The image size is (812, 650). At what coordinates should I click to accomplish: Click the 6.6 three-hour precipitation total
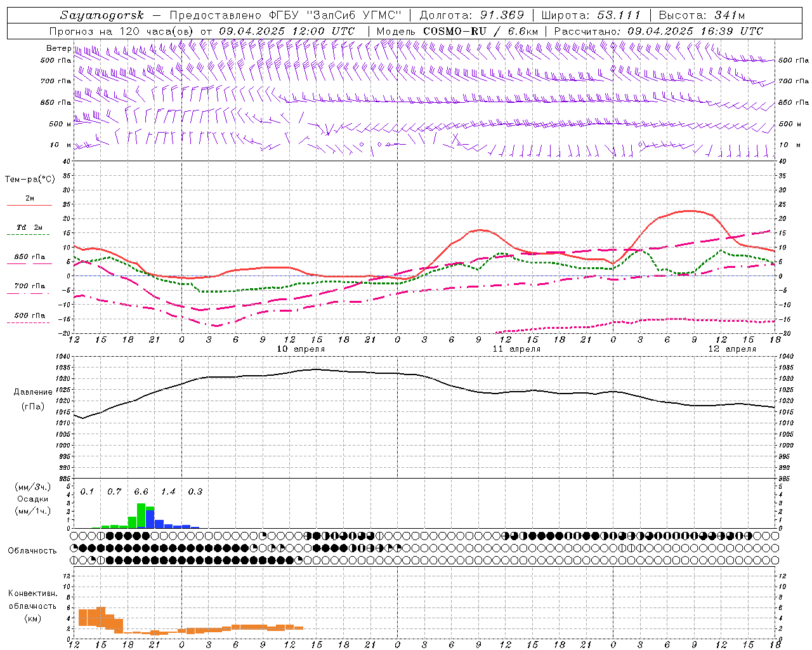[141, 492]
